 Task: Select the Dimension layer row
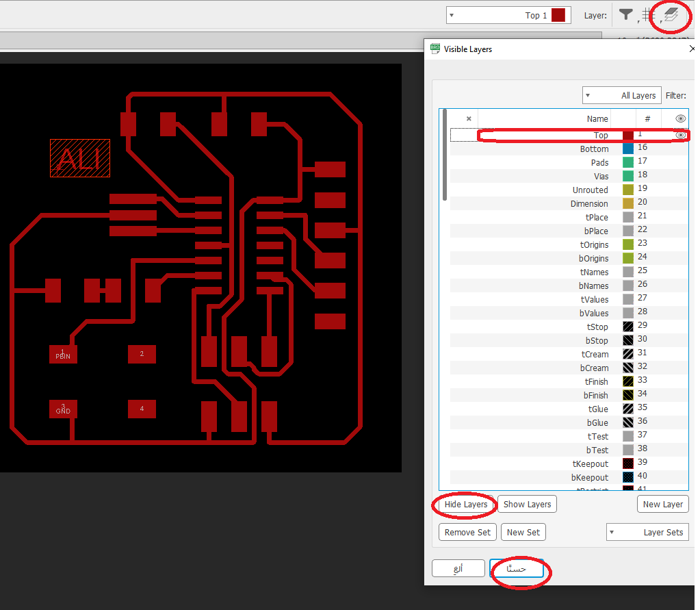pos(569,203)
